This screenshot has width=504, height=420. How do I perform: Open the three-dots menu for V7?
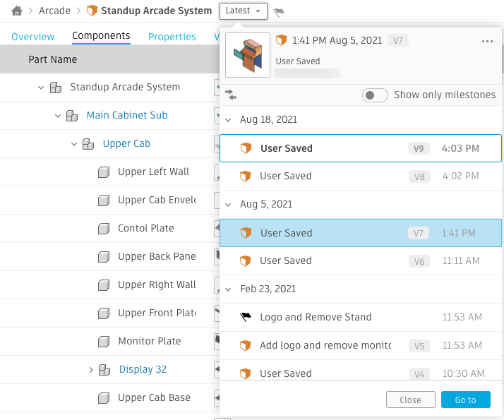pos(487,42)
